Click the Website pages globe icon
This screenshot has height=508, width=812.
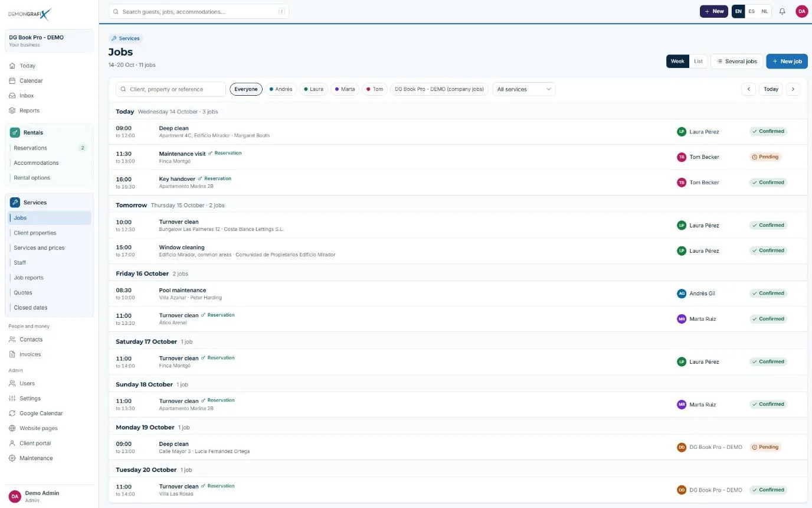[12, 428]
